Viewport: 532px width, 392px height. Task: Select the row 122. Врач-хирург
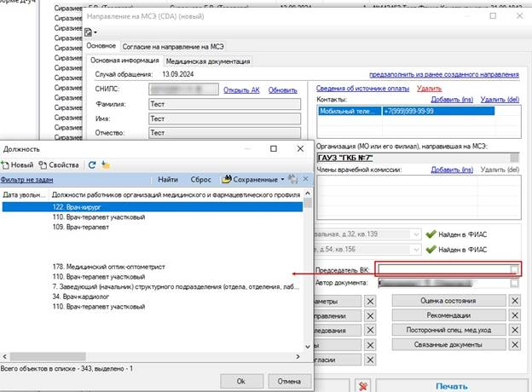point(153,207)
